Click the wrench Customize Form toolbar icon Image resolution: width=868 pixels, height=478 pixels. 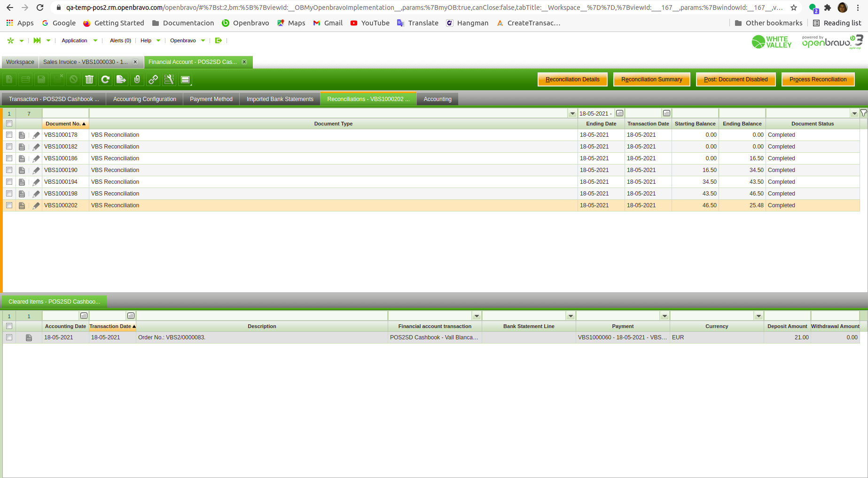tap(169, 79)
